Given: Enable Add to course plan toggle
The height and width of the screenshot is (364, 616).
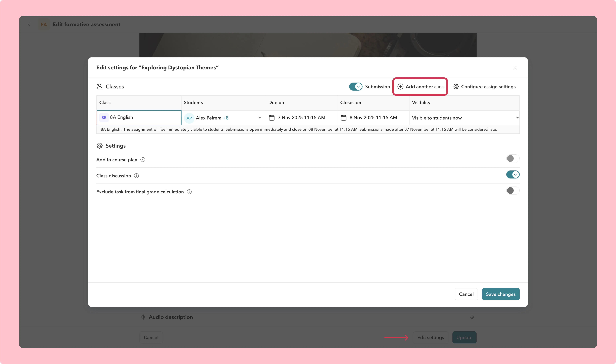Looking at the screenshot, I should click(x=513, y=158).
